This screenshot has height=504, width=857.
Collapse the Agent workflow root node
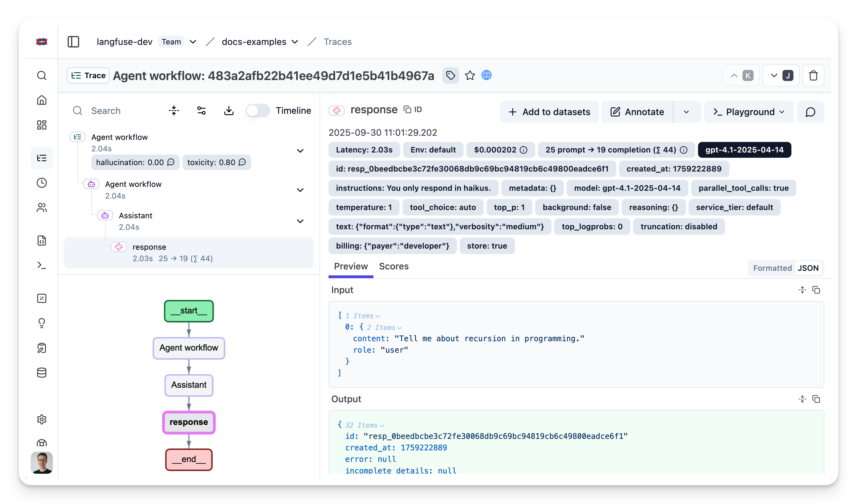click(x=300, y=151)
